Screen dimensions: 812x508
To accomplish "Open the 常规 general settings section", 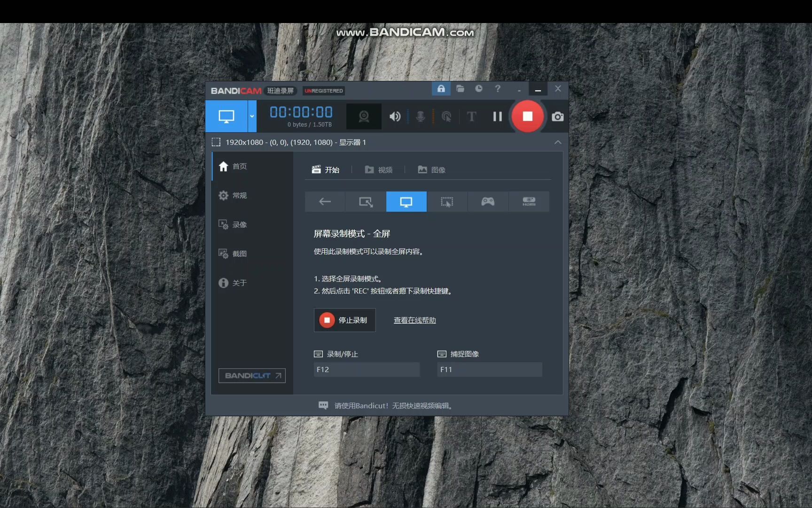I will tap(252, 195).
